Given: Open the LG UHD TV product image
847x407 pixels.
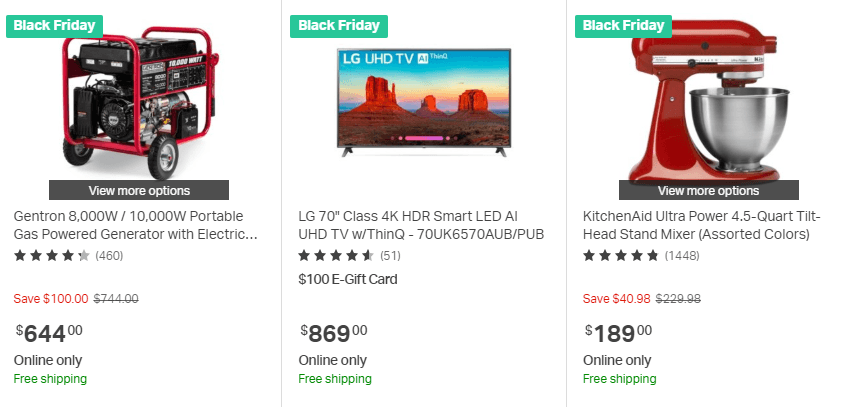Looking at the screenshot, I should (423, 100).
